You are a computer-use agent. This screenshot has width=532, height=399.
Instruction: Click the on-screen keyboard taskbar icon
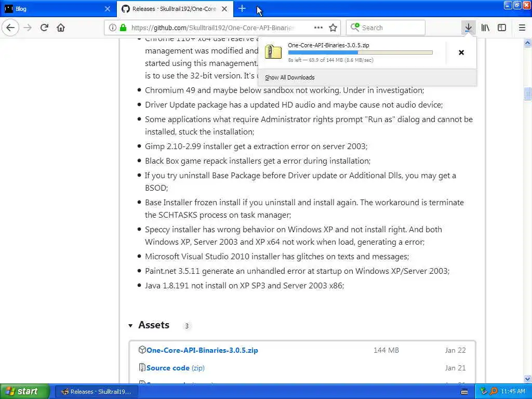point(464,392)
